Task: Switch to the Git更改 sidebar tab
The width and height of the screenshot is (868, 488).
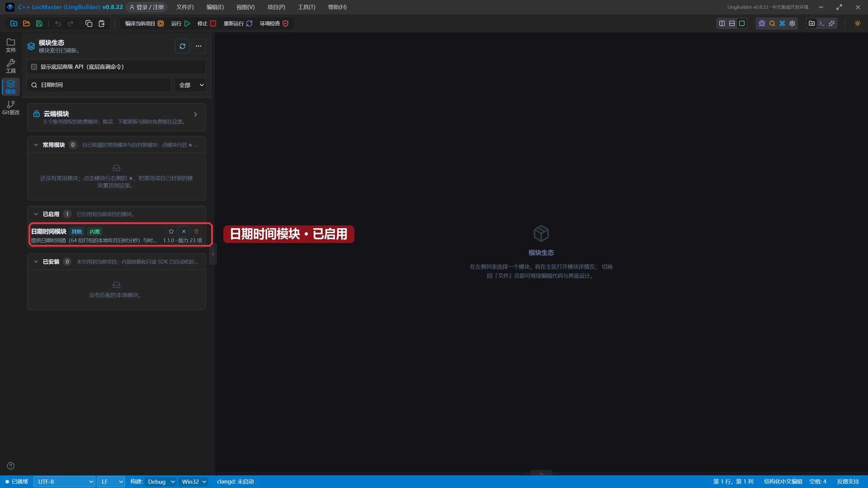Action: 11,108
